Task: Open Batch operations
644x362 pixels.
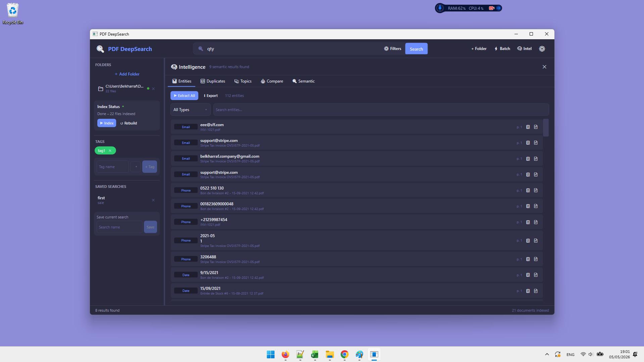Action: 502,49
